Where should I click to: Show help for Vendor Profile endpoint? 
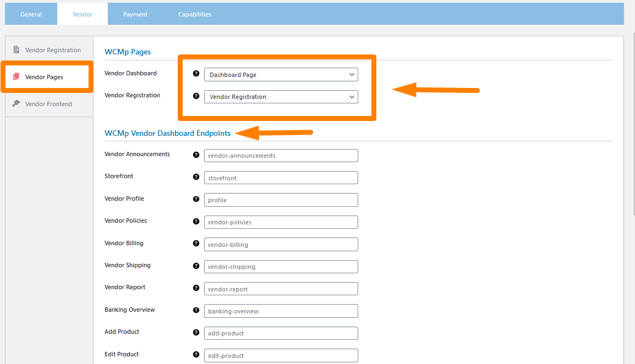(x=196, y=199)
